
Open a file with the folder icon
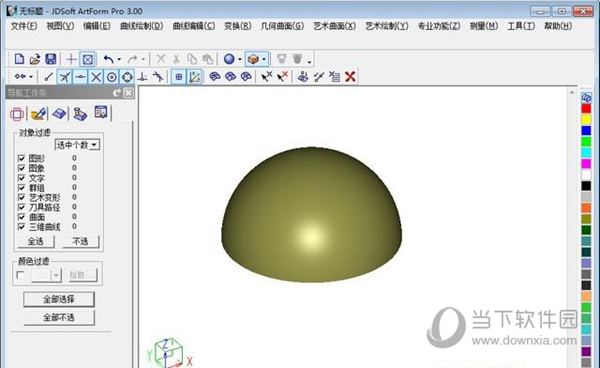click(35, 59)
